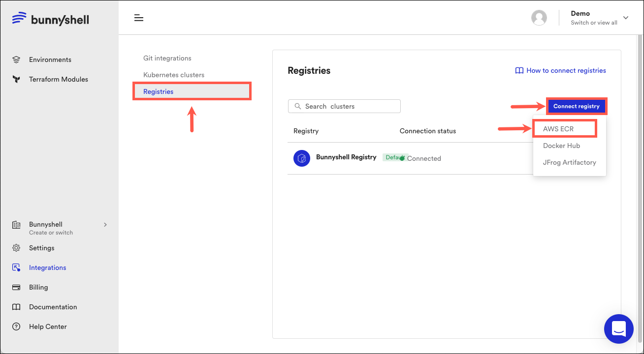Image resolution: width=644 pixels, height=354 pixels.
Task: Click the Demo account name
Action: pyautogui.click(x=580, y=13)
